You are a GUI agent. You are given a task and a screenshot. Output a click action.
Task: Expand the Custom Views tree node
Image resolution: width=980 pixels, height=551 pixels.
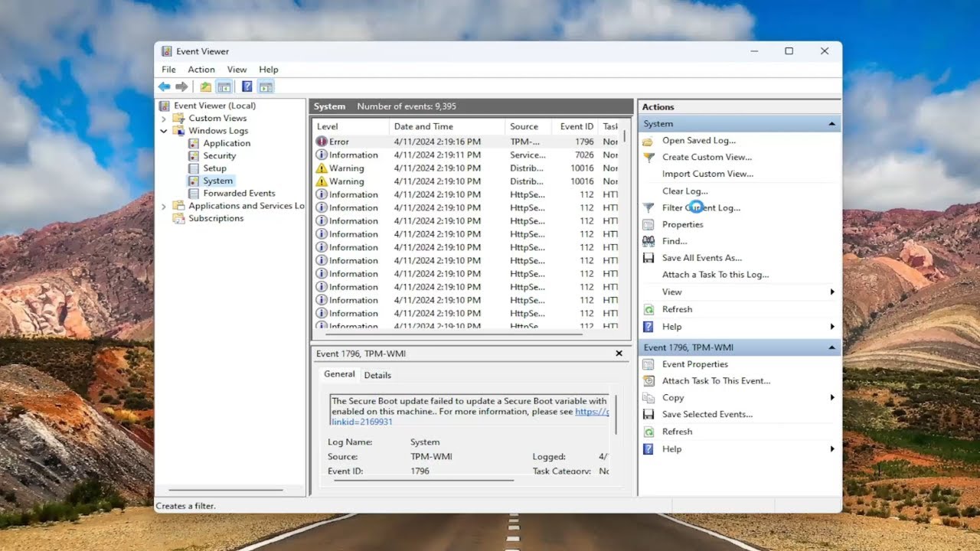point(163,119)
